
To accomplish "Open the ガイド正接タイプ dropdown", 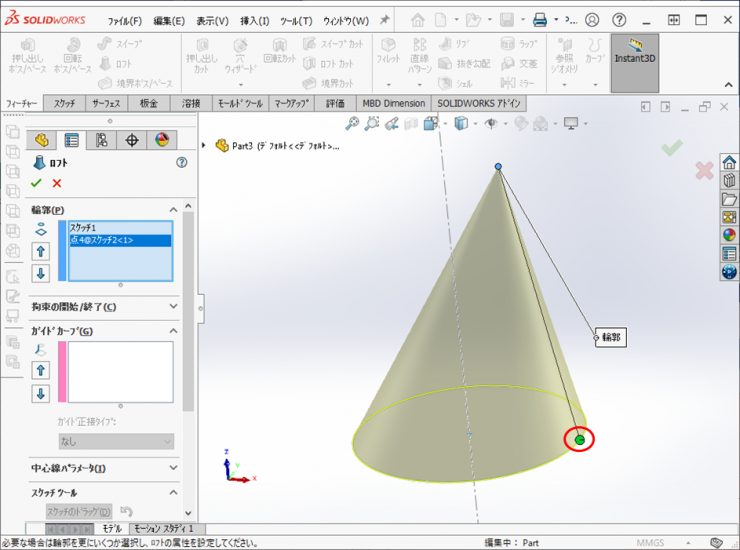I will (x=116, y=441).
